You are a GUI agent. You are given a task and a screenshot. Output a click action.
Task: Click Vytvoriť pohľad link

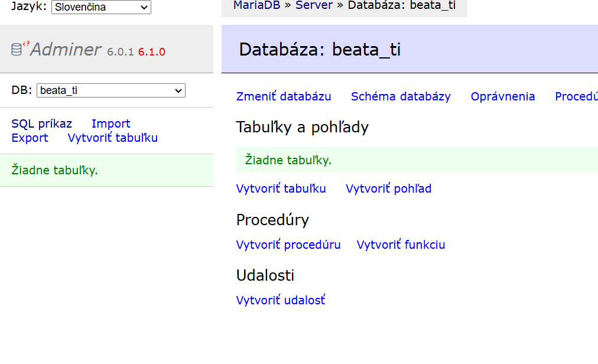(x=388, y=188)
